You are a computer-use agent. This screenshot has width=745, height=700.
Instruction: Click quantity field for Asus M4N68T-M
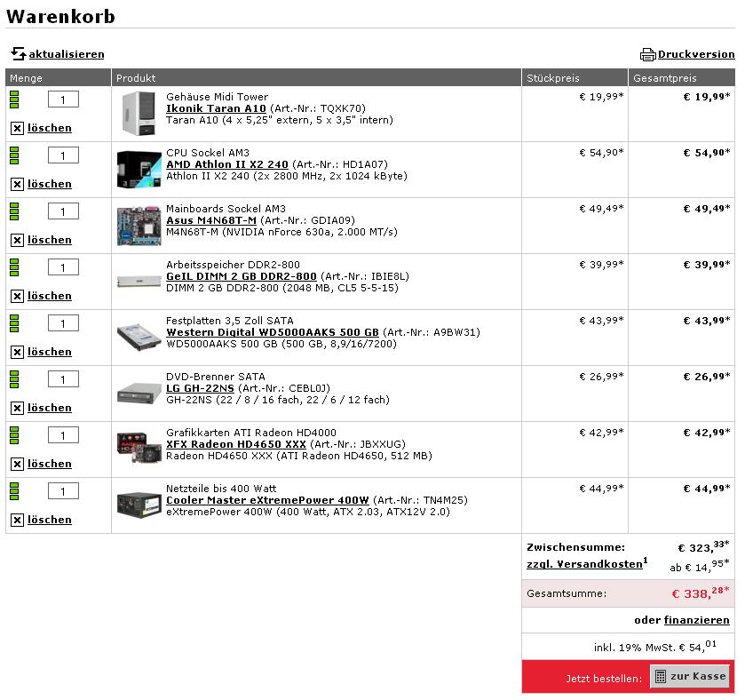(63, 212)
